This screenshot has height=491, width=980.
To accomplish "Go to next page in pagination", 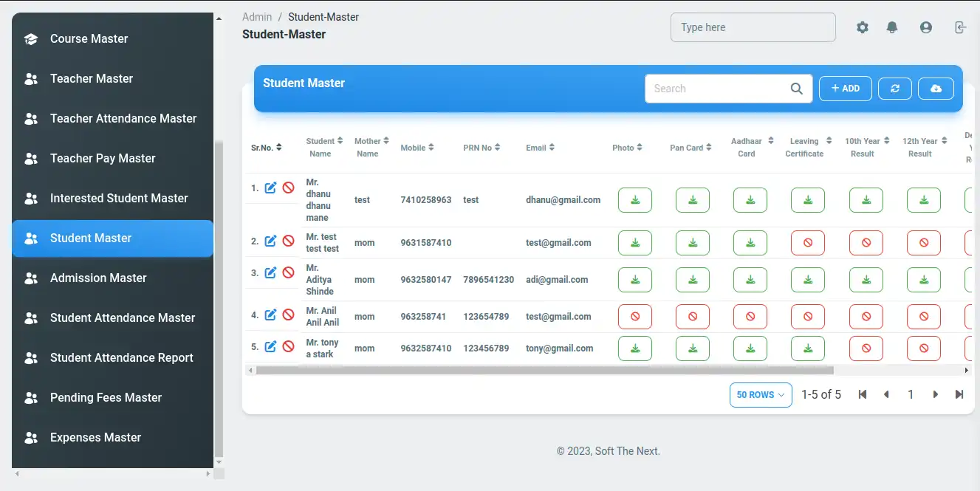I will (935, 395).
